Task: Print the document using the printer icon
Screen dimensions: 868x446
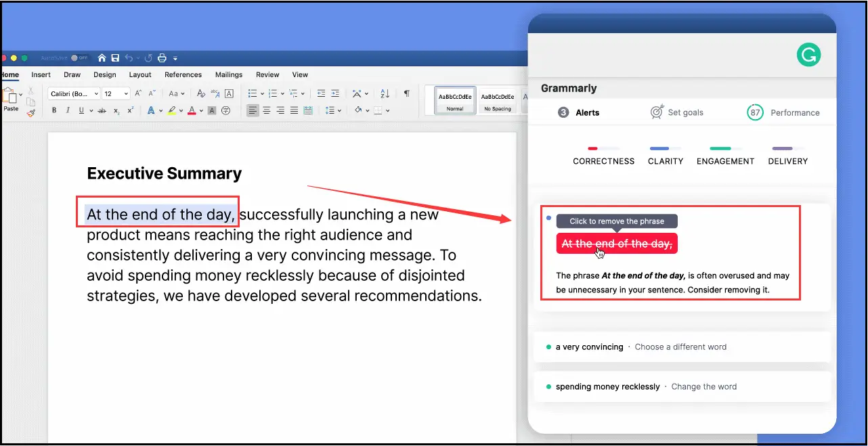Action: click(x=162, y=58)
